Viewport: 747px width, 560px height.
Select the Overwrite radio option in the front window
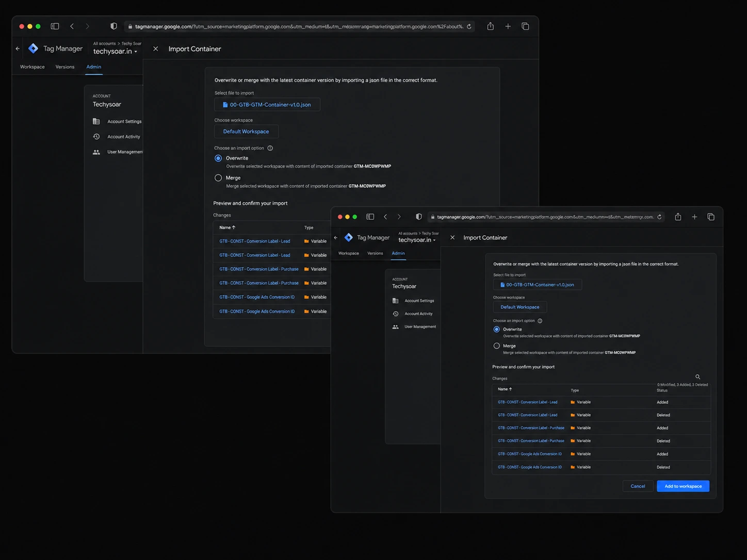(x=497, y=330)
